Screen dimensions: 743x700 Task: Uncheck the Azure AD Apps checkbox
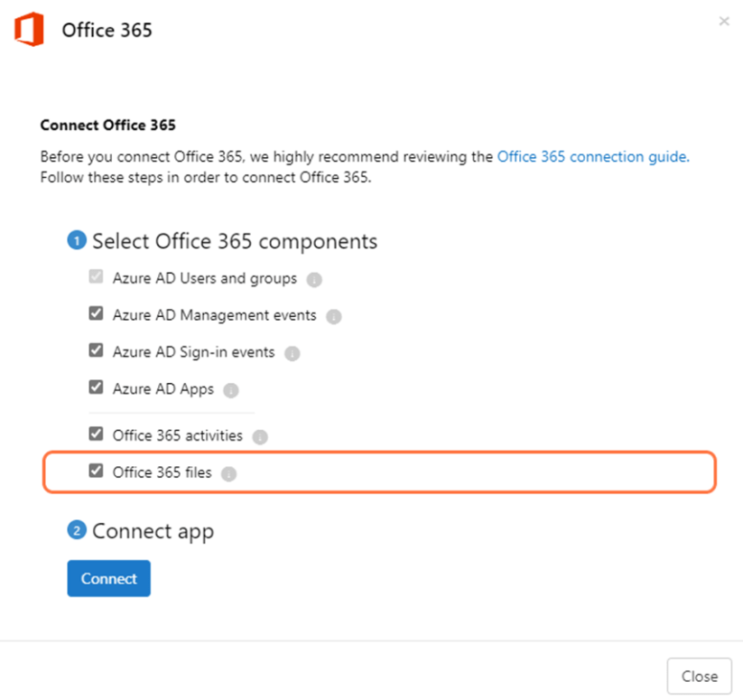(96, 387)
